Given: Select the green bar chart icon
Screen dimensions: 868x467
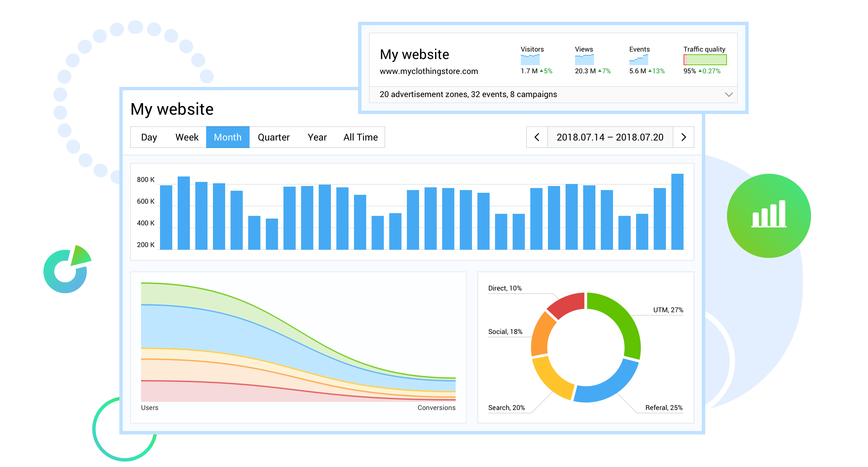Looking at the screenshot, I should [768, 216].
